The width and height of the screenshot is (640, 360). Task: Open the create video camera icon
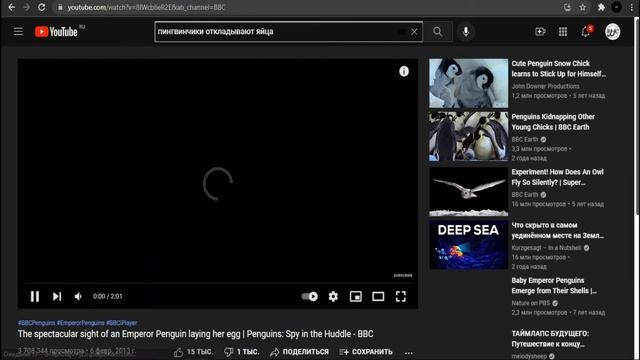[x=540, y=31]
